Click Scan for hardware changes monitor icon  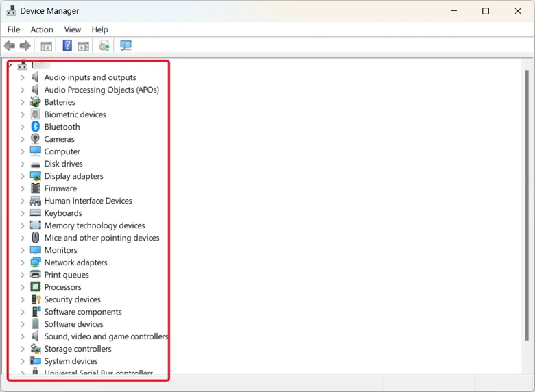[126, 45]
